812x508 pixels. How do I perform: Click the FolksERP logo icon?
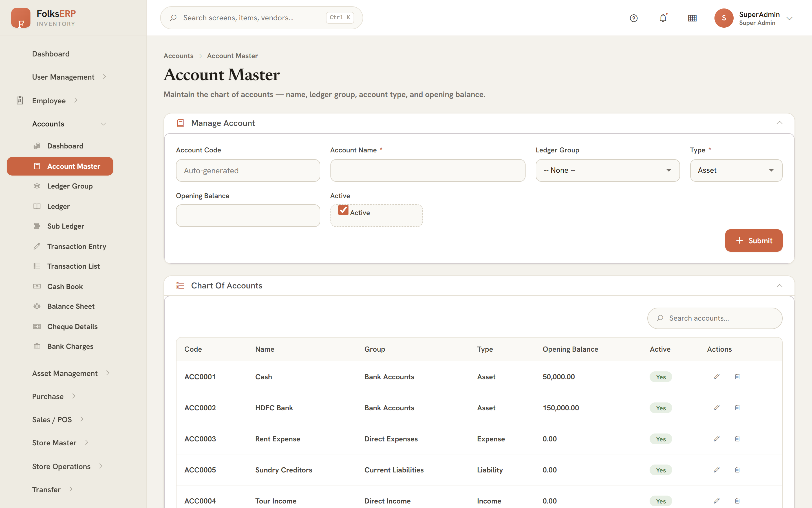coord(21,18)
